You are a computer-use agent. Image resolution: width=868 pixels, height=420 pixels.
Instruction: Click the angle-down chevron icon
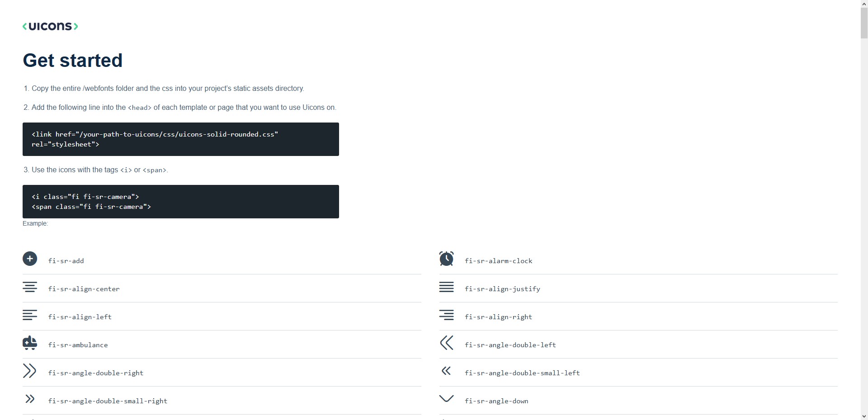point(446,399)
